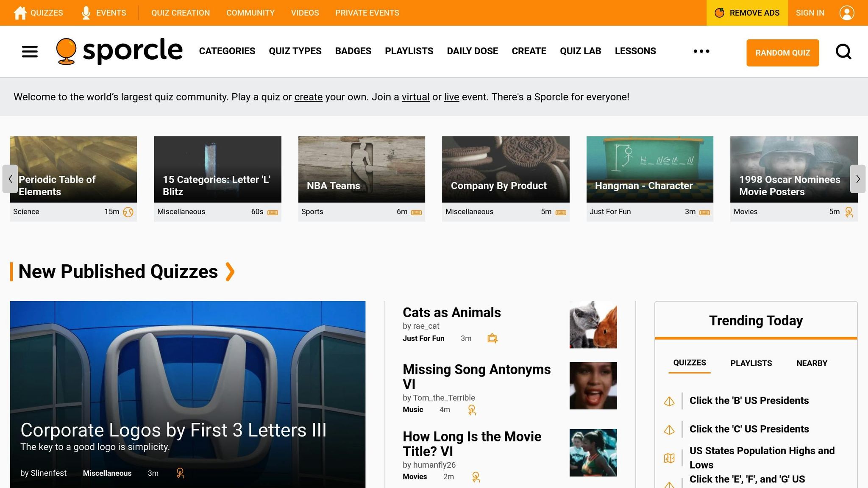Click the apple icon in Remove Ads
Screen dimensions: 868x488
[x=719, y=13]
